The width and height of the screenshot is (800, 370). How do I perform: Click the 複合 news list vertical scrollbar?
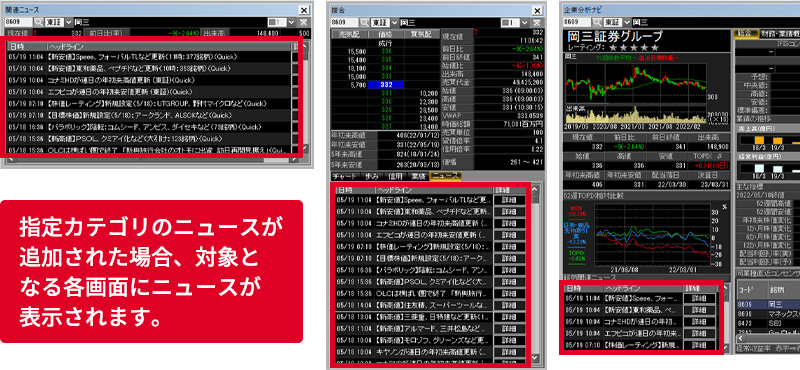[534, 273]
